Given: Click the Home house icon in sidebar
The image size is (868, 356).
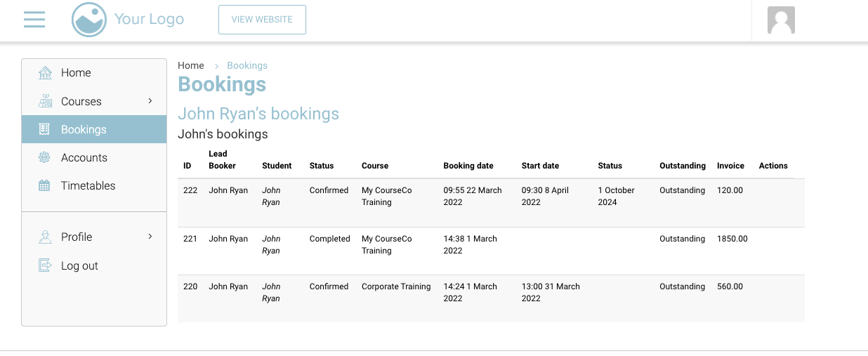Looking at the screenshot, I should [x=45, y=73].
